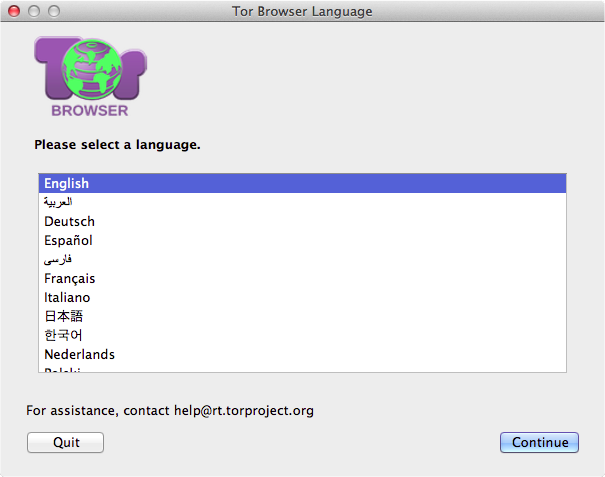This screenshot has width=605, height=477.
Task: Select Deutsch from the language list
Action: point(302,221)
